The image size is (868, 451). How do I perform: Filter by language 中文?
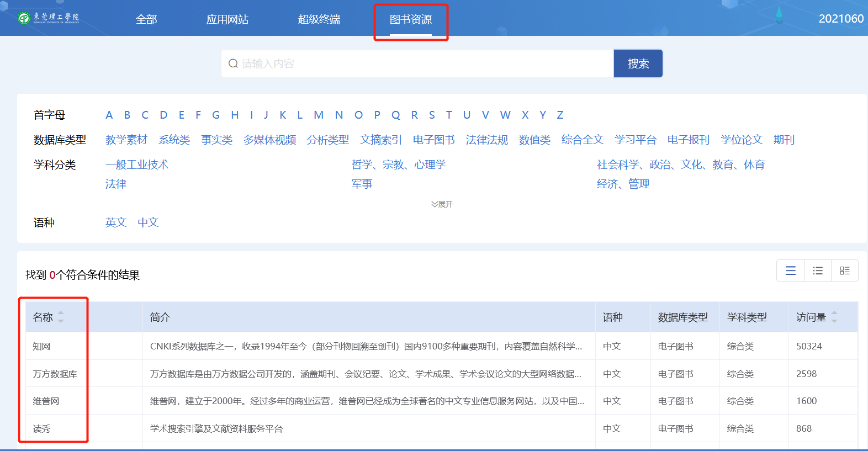[148, 222]
